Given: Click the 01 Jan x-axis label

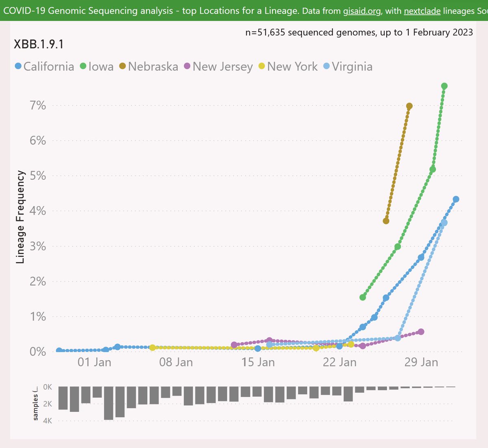Looking at the screenshot, I should click(x=94, y=362).
